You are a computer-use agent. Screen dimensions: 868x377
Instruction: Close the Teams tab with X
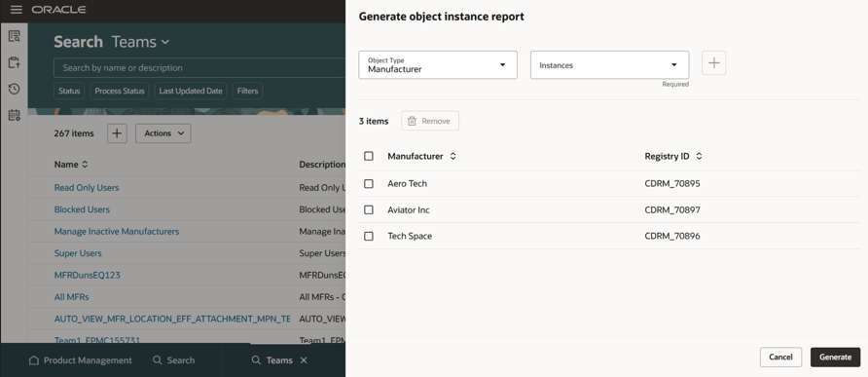coord(304,360)
